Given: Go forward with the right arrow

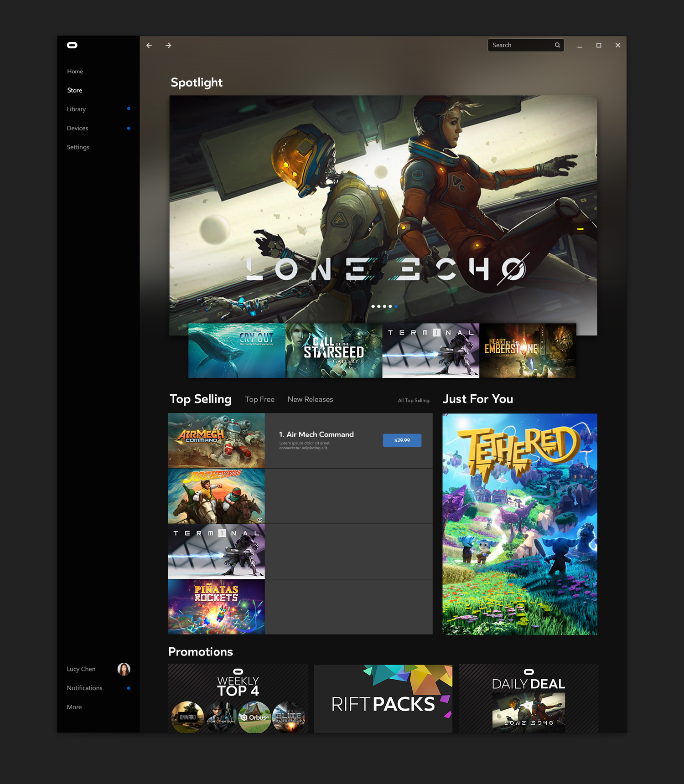Looking at the screenshot, I should click(168, 45).
